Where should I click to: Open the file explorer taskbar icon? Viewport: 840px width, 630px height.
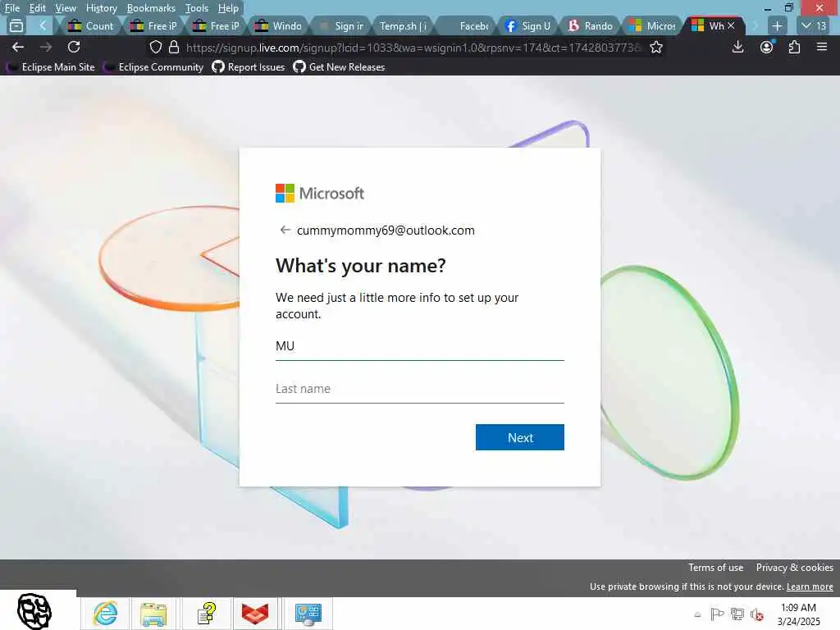pyautogui.click(x=153, y=614)
